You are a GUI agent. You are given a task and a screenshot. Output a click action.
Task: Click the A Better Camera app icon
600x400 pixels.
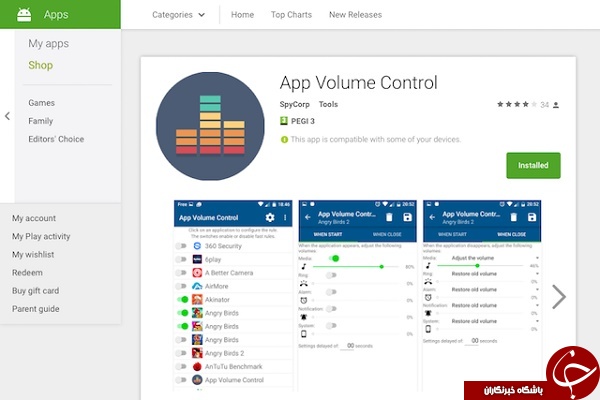[x=197, y=273]
